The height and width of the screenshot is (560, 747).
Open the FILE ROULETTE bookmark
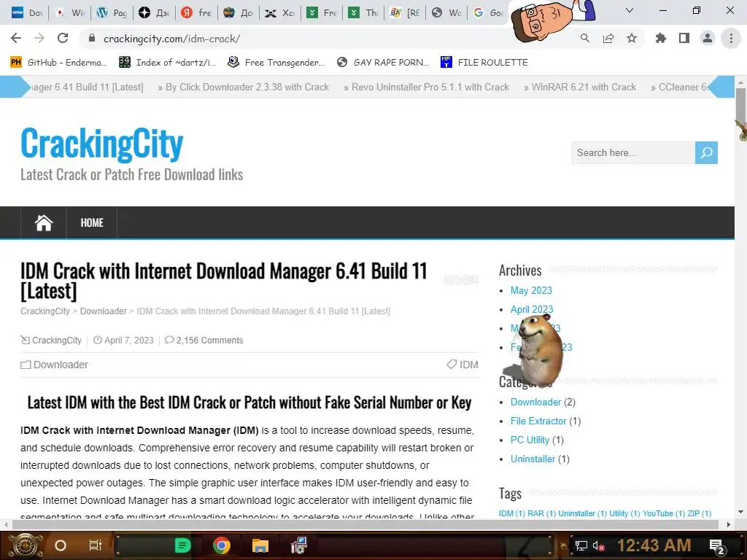point(484,63)
